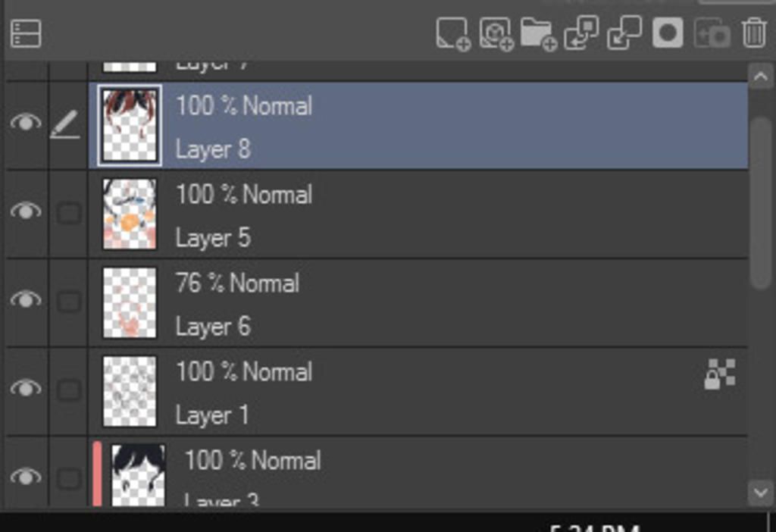The image size is (776, 532).
Task: Toggle visibility of Layer 1
Action: pos(26,388)
